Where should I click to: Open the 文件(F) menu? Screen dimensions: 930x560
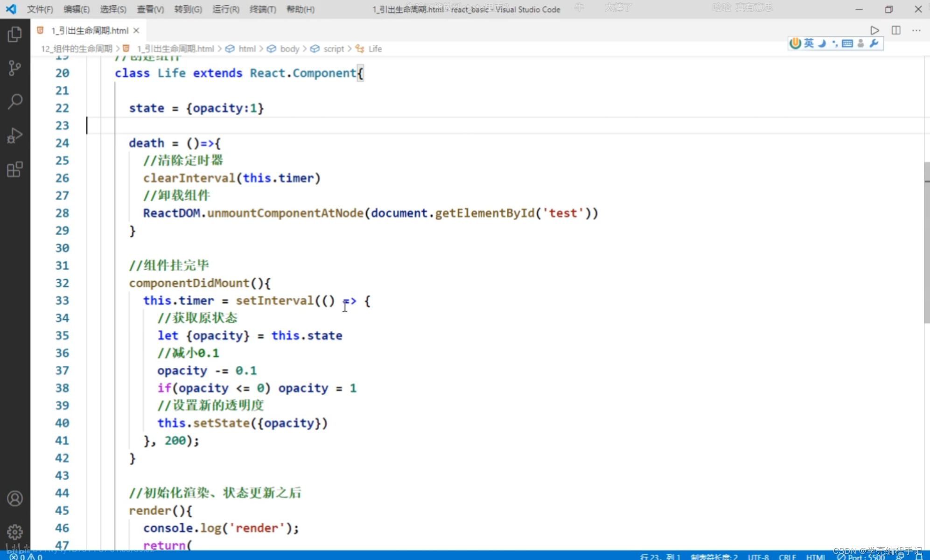40,9
